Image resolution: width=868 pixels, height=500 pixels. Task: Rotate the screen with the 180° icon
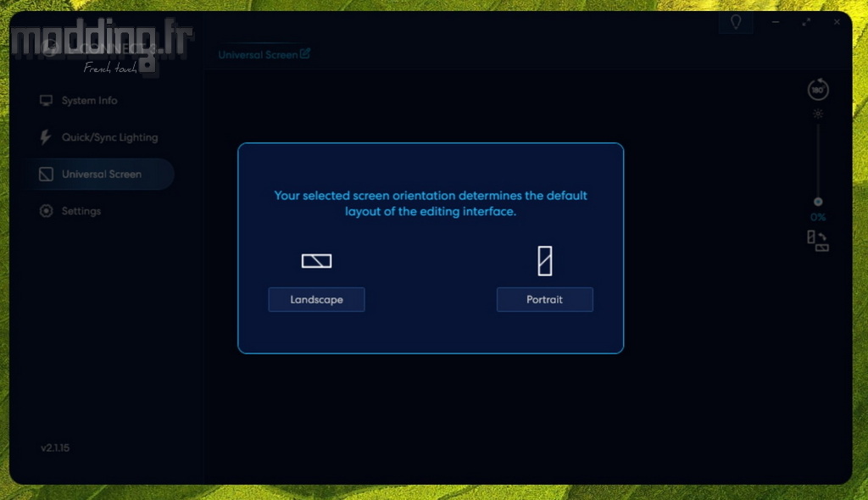coord(818,90)
